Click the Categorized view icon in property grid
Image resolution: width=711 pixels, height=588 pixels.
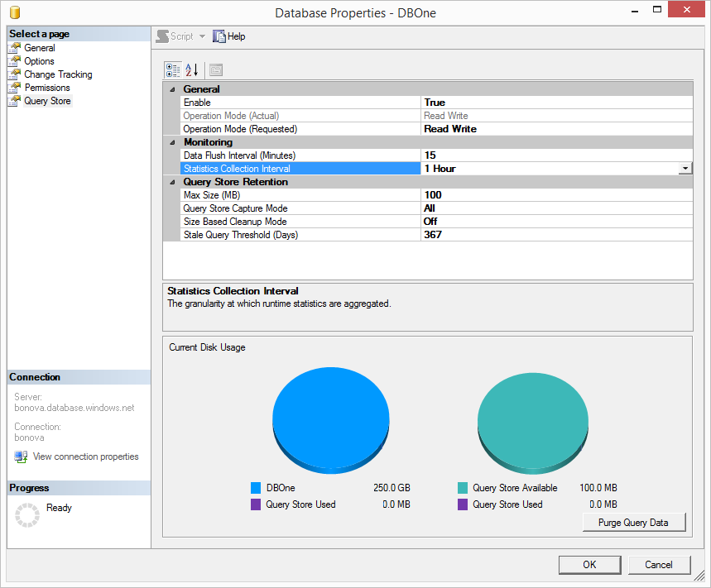[172, 70]
